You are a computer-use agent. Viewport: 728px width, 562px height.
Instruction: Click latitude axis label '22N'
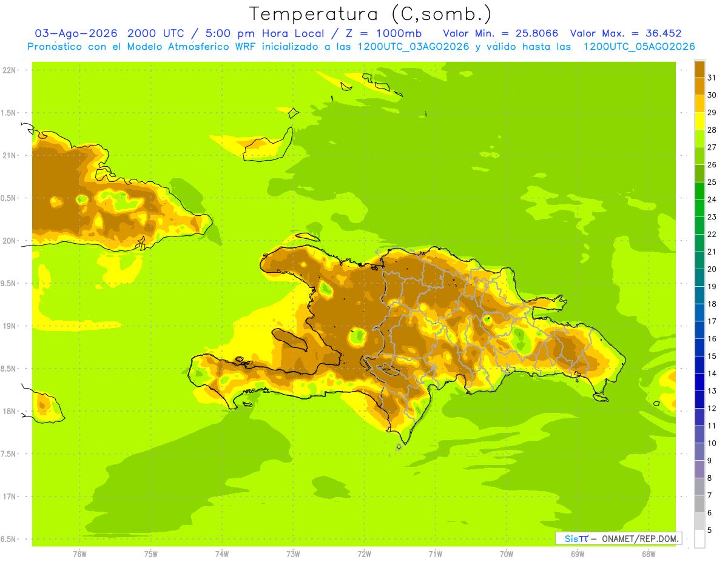pyautogui.click(x=10, y=70)
